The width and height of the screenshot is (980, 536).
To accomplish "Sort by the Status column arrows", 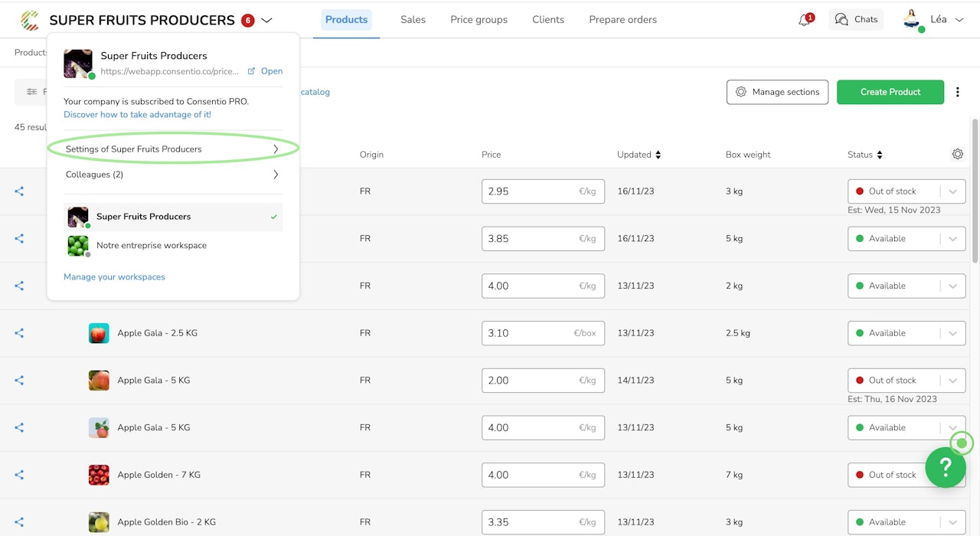I will tap(879, 155).
